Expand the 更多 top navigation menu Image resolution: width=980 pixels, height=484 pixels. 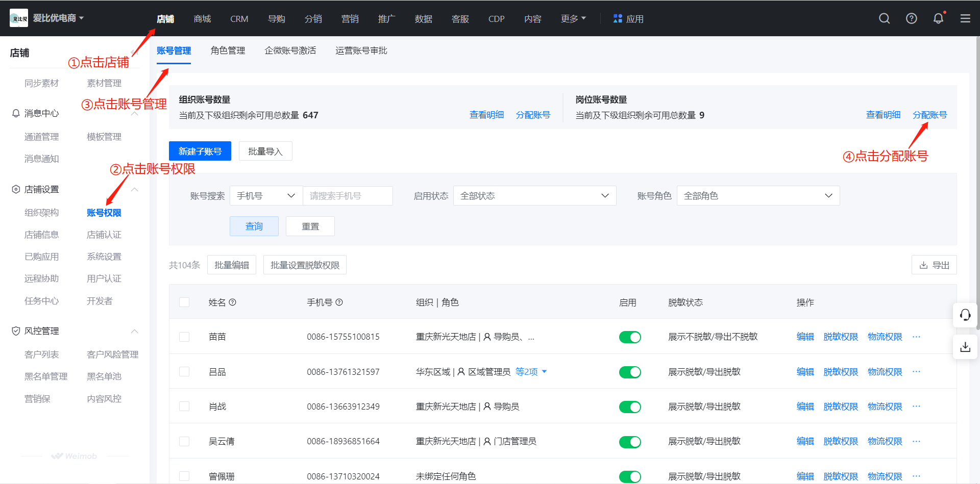(573, 19)
